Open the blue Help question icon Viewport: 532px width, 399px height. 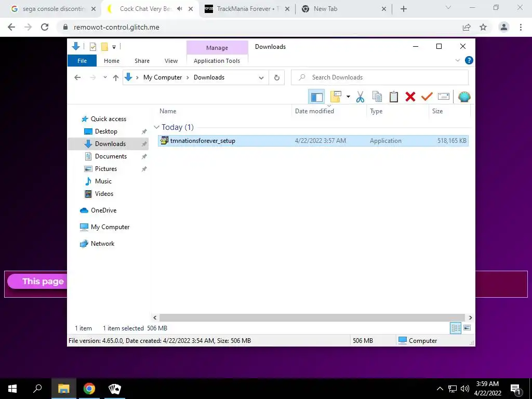[x=469, y=60]
